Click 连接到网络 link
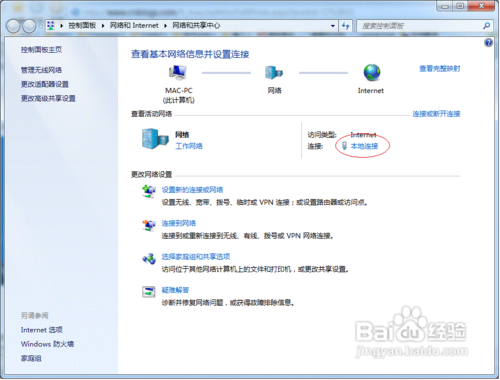The width and height of the screenshot is (500, 380). pyautogui.click(x=179, y=223)
